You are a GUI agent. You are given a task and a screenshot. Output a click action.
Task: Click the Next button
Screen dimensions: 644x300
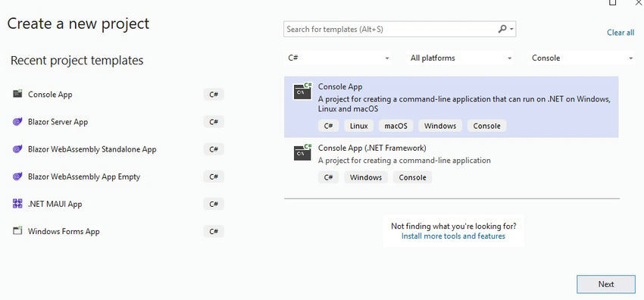pyautogui.click(x=606, y=284)
